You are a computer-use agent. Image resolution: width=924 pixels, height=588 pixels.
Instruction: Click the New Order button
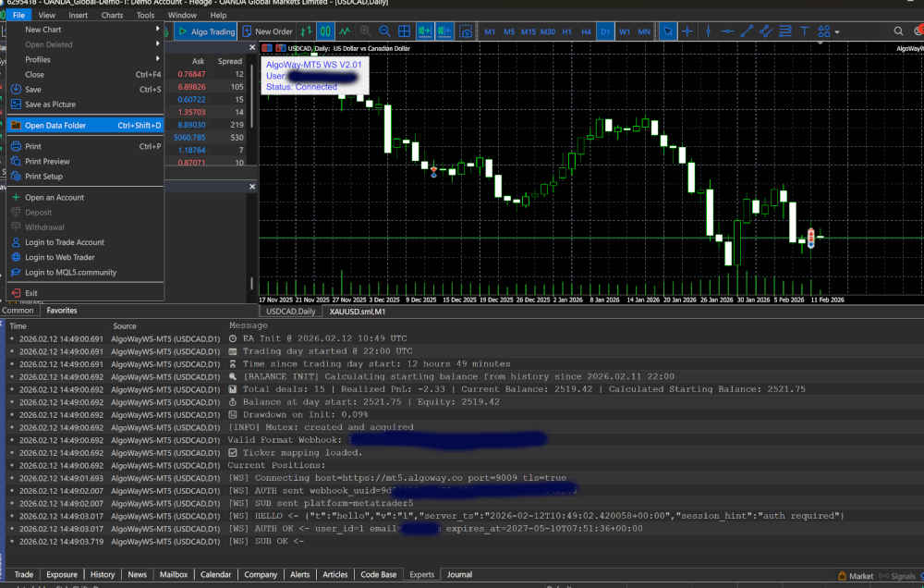267,31
